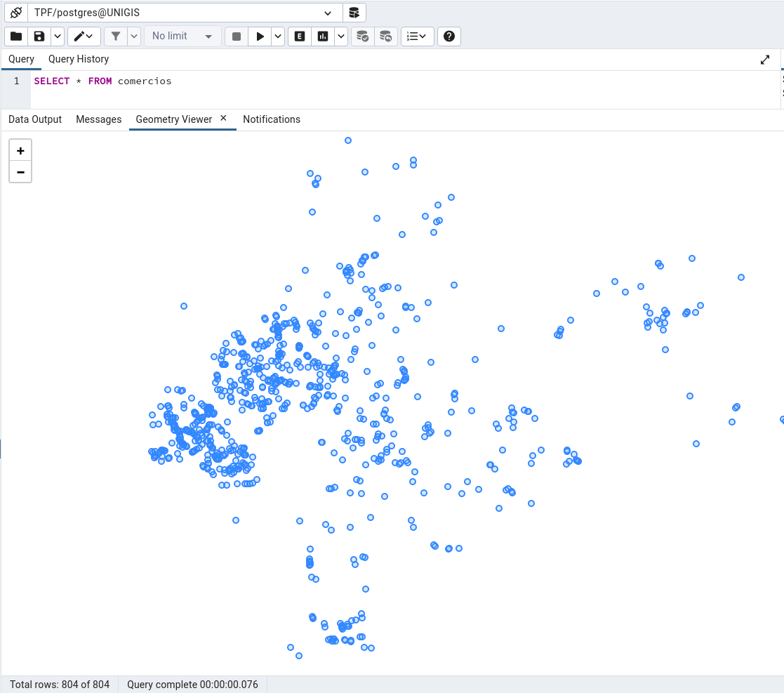Click the Explain Analyze chart icon
This screenshot has width=784, height=693.
[x=323, y=36]
